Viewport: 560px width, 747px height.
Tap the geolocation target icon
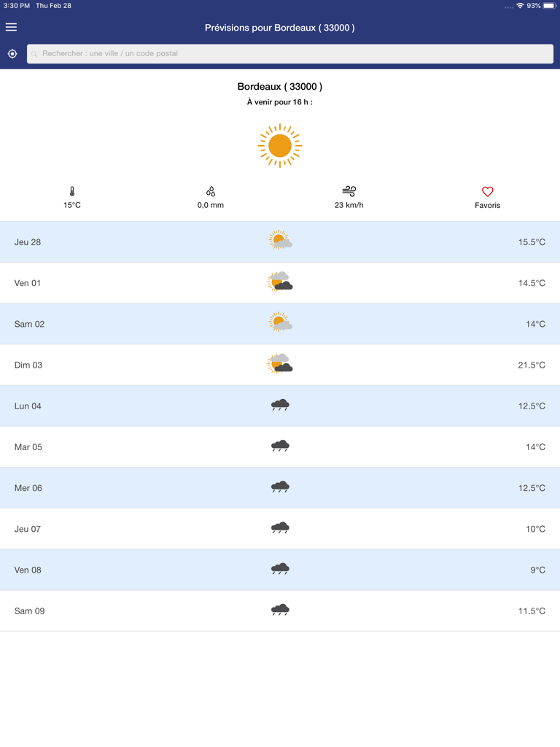coord(12,54)
